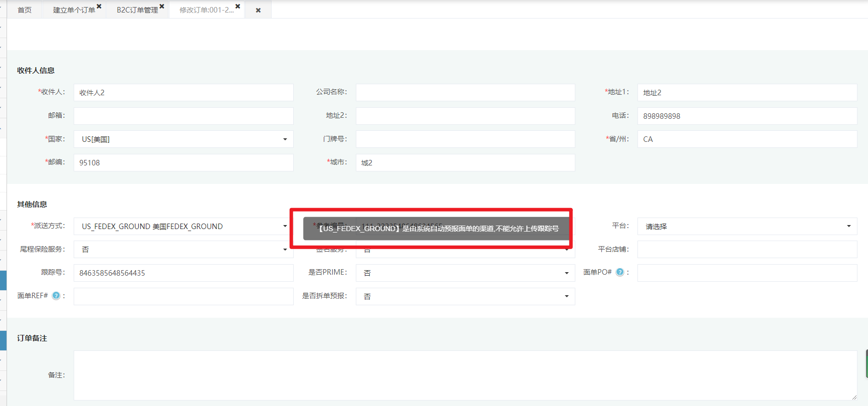
Task: Click the 城市 city field
Action: click(x=465, y=162)
